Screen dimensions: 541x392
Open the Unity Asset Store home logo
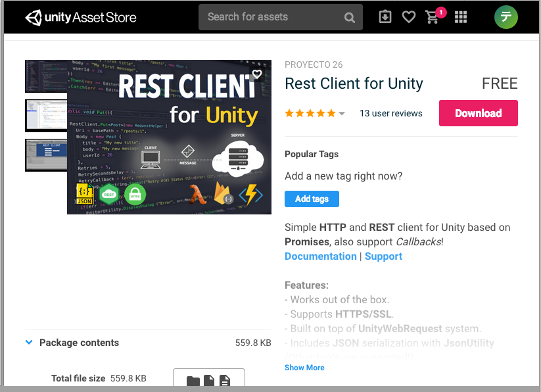[81, 17]
